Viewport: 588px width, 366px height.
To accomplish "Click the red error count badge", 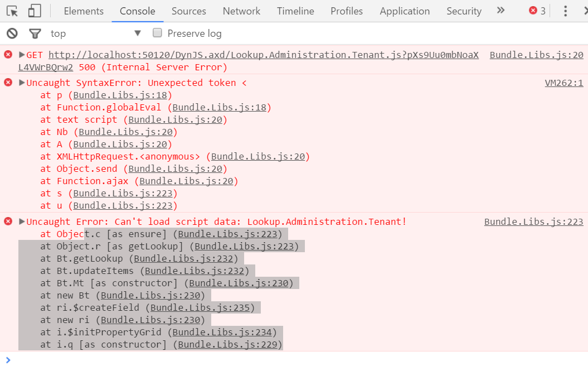I will [537, 11].
